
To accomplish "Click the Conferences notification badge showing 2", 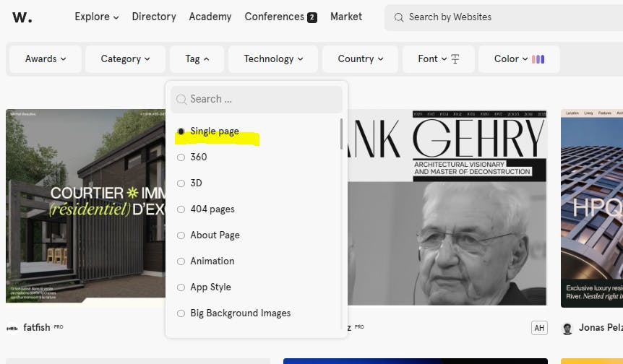I will (x=312, y=17).
